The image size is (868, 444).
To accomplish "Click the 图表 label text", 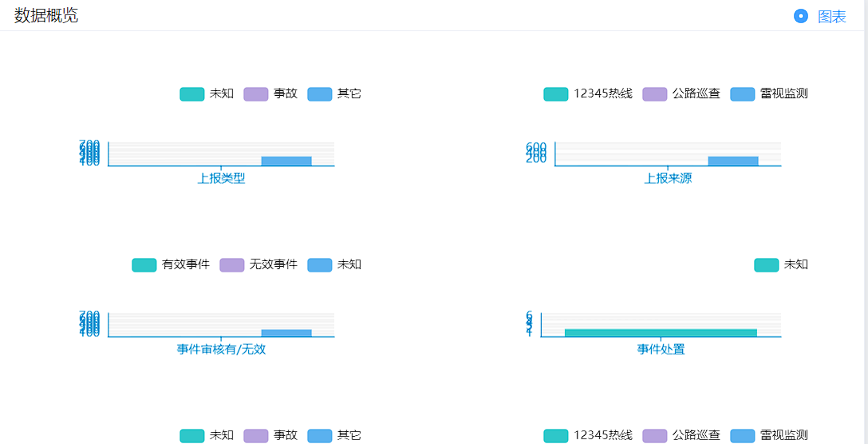I will (x=832, y=17).
